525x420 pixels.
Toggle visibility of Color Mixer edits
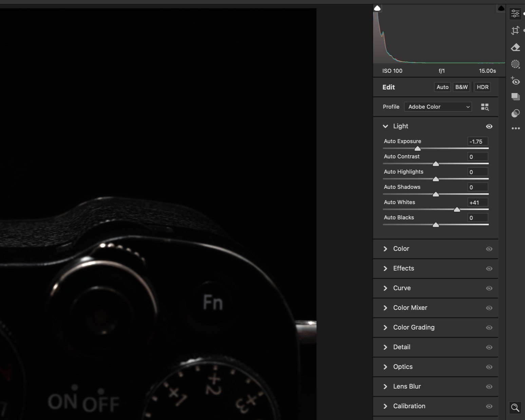[x=489, y=308]
